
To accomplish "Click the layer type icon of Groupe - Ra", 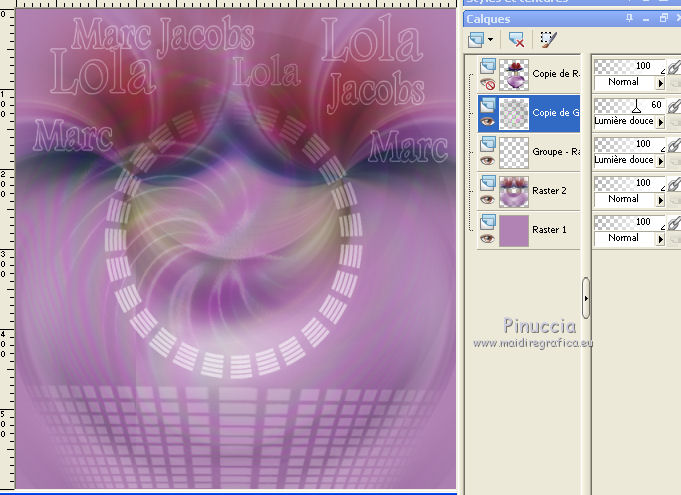I will point(488,144).
